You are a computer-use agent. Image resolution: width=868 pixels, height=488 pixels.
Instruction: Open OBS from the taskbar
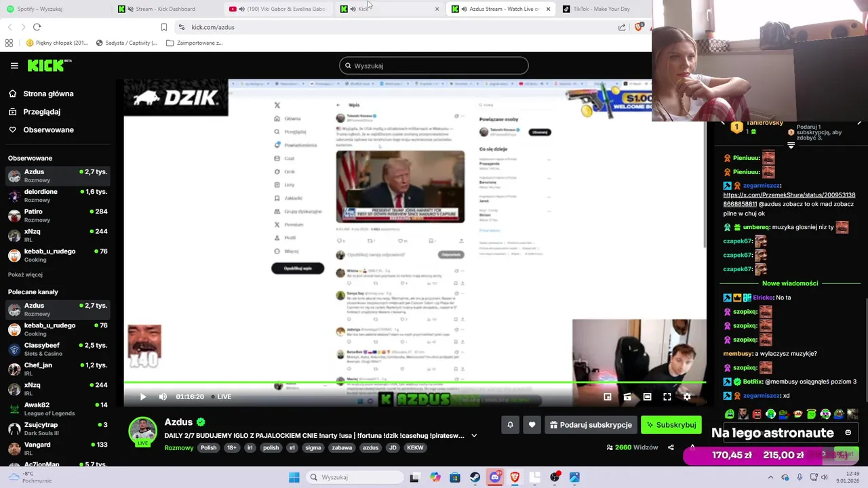tap(555, 477)
